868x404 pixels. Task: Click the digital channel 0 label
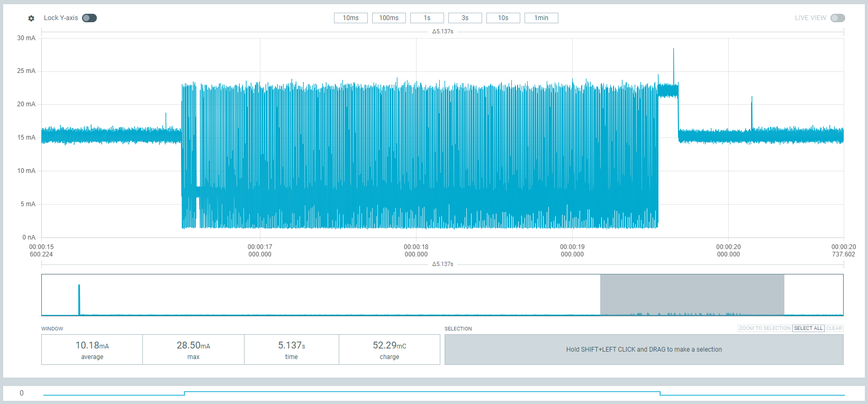tap(22, 393)
